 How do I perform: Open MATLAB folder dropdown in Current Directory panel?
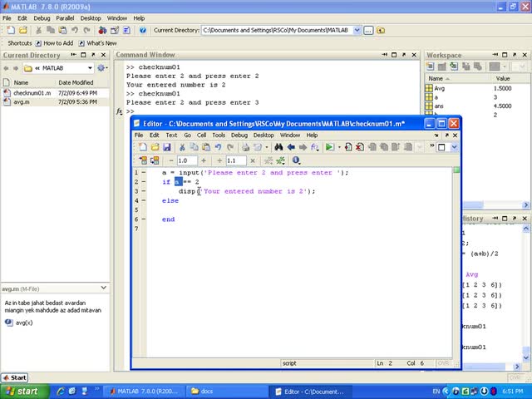(90, 68)
